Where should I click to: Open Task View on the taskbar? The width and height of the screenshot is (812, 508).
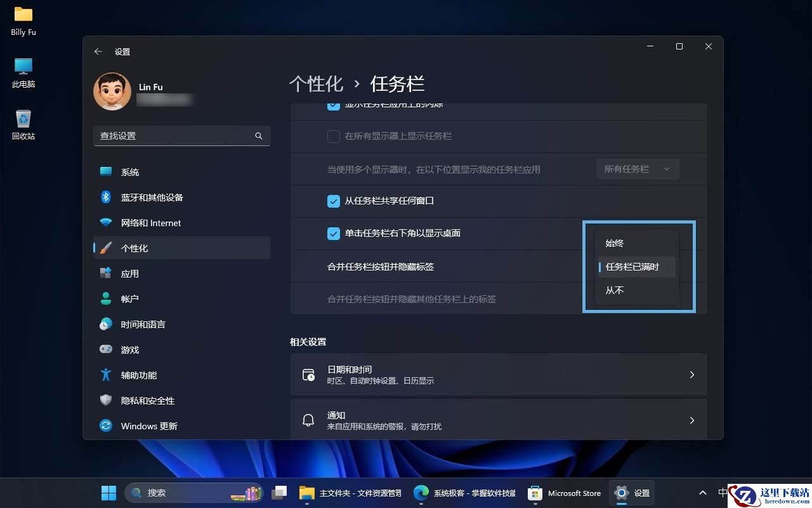coord(279,493)
